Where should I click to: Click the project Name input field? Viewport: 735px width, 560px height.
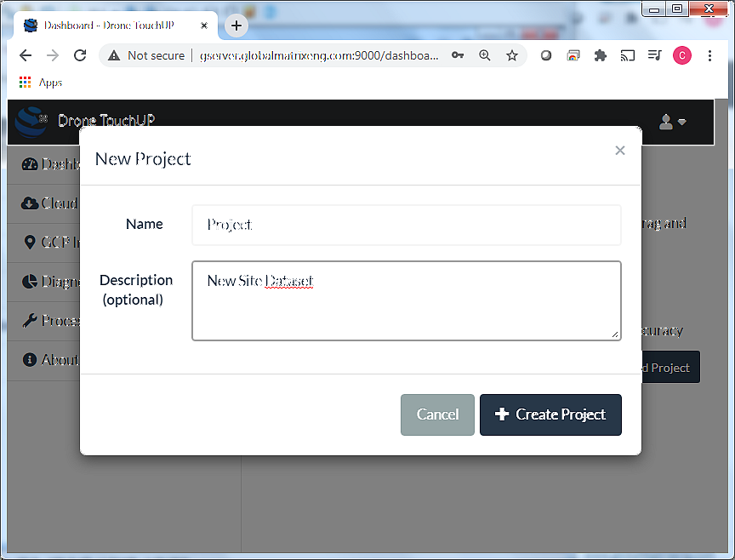(x=406, y=225)
